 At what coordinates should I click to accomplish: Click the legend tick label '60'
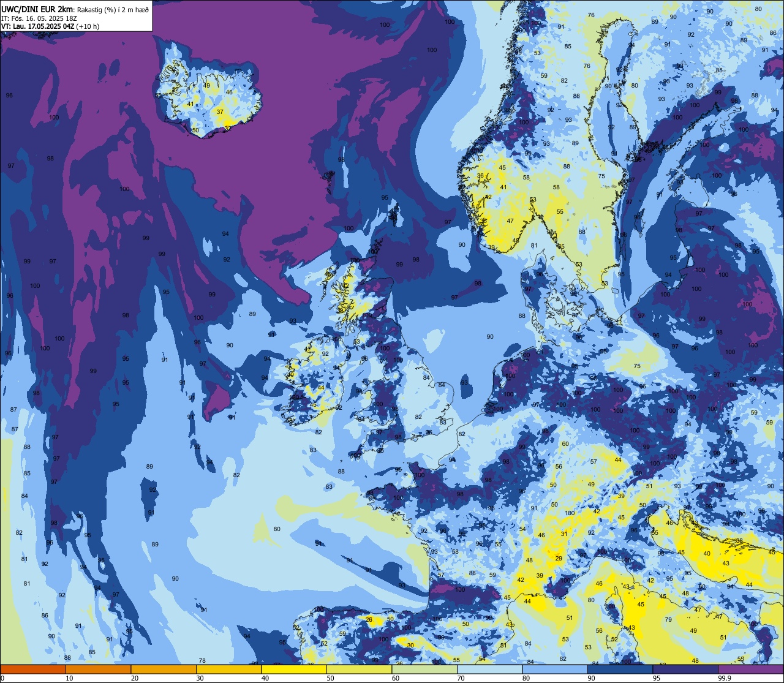tap(396, 678)
